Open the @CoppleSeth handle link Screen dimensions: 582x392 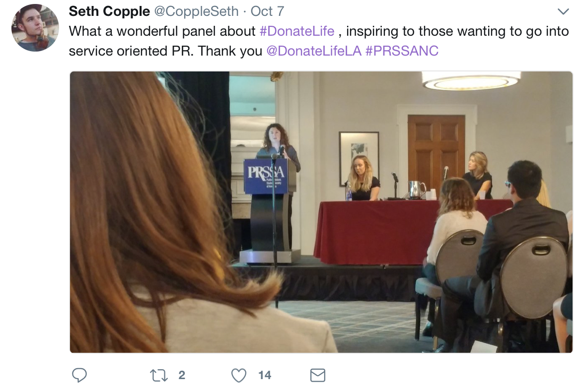point(196,11)
